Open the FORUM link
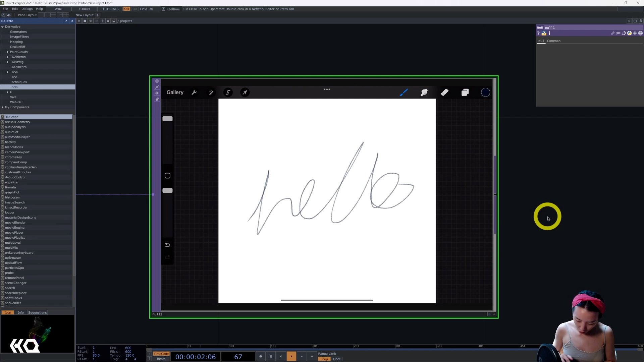Viewport: 644px width, 362px height. point(84,9)
